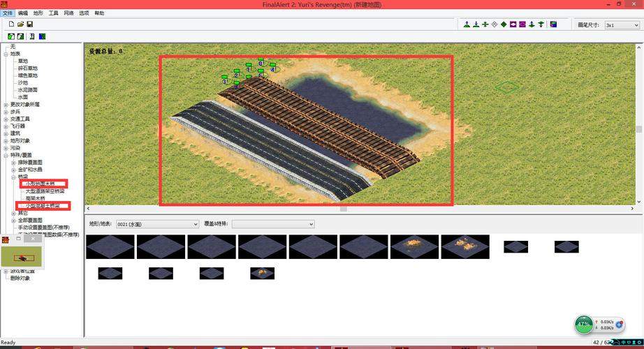
Task: Expand the 其它 tree node
Action: pyautogui.click(x=13, y=213)
